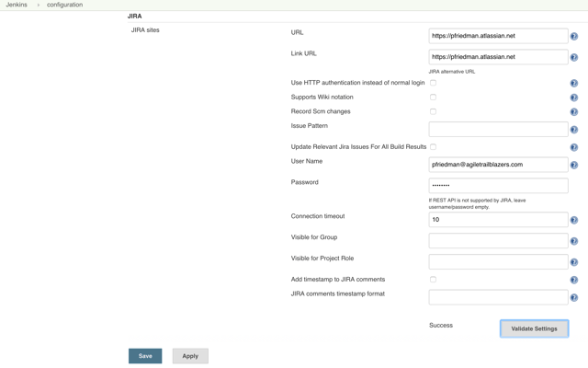Show help for Record Scm changes
Viewport: 588px width, 368px height.
point(573,112)
